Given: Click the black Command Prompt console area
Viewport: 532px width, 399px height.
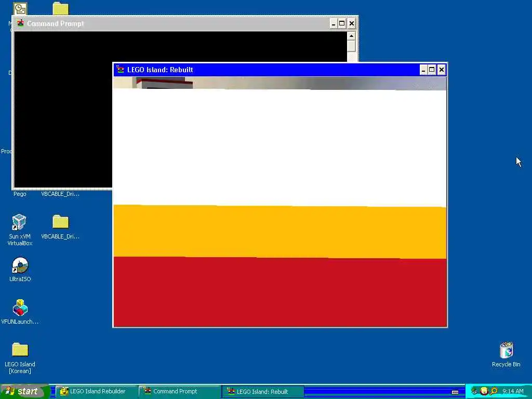Looking at the screenshot, I should 63,109.
